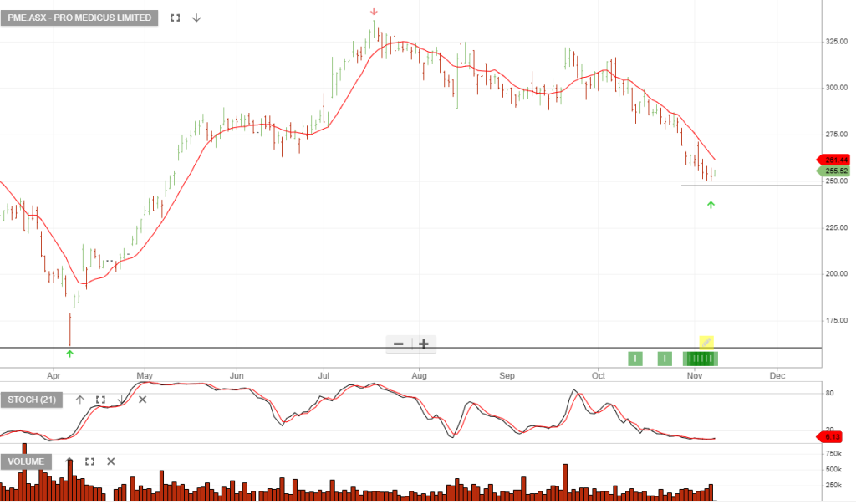Remove the VOLUME panel
Screen dimensions: 856x504
pyautogui.click(x=110, y=461)
